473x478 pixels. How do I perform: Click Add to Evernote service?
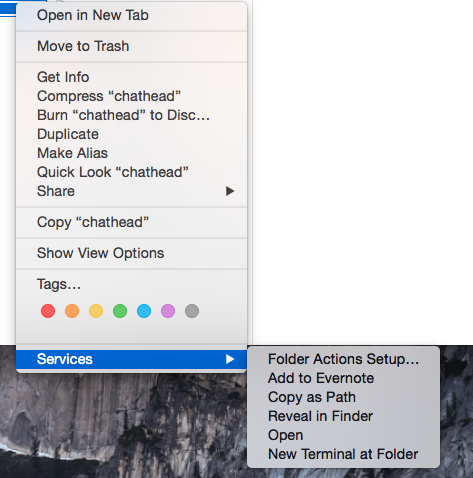pos(344,378)
